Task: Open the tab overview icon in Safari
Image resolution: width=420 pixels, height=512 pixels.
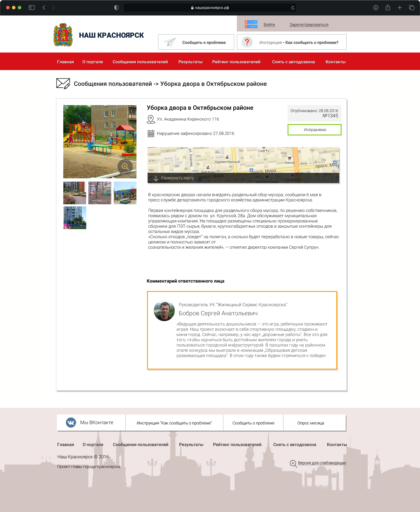Action: pyautogui.click(x=412, y=8)
